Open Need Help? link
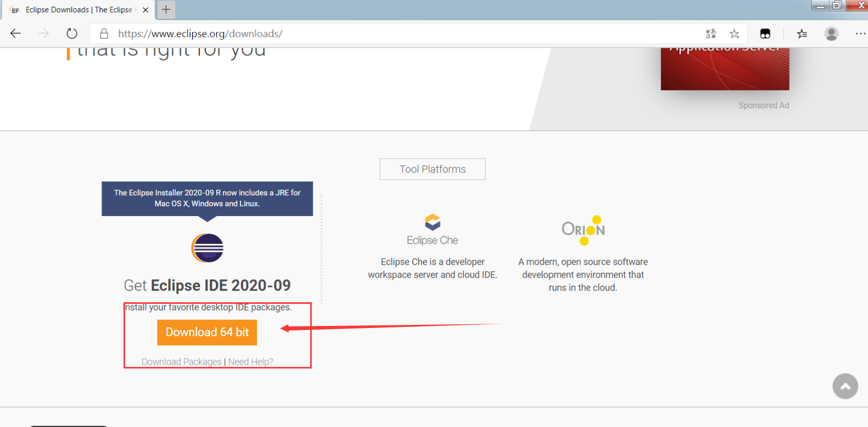Viewport: 868px width, 427px height. tap(251, 362)
